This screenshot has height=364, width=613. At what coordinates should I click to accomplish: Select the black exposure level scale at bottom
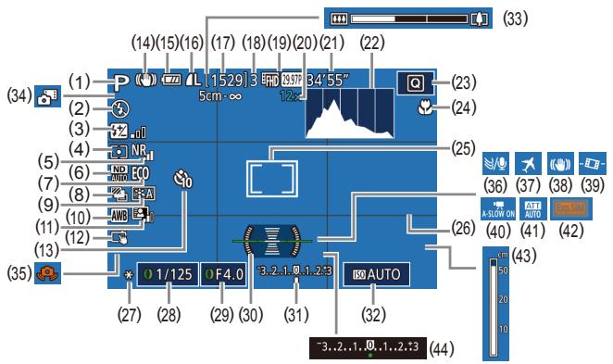point(368,347)
